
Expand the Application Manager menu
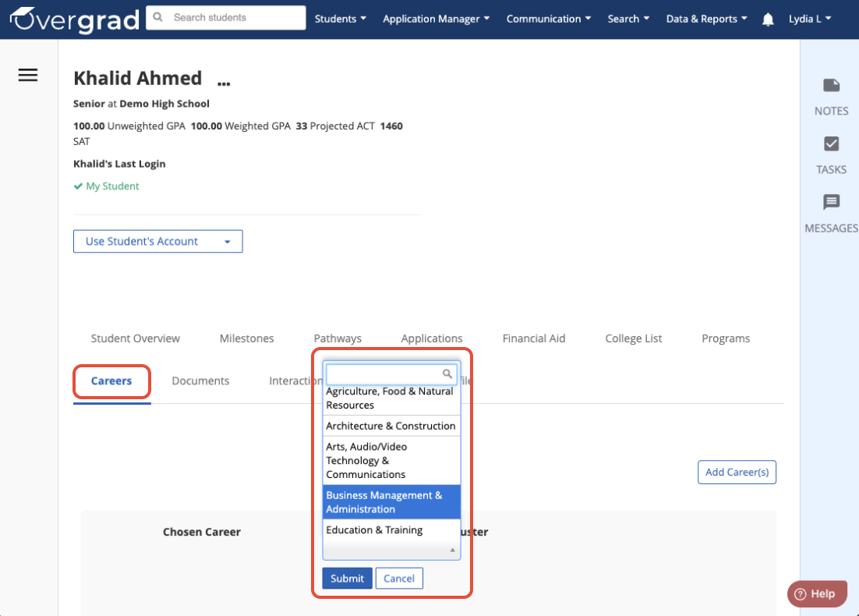pyautogui.click(x=436, y=19)
